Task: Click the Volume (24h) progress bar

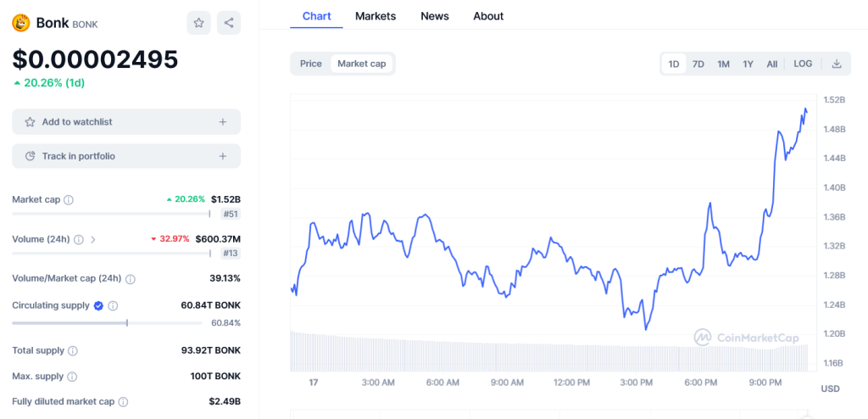Action: [x=111, y=254]
